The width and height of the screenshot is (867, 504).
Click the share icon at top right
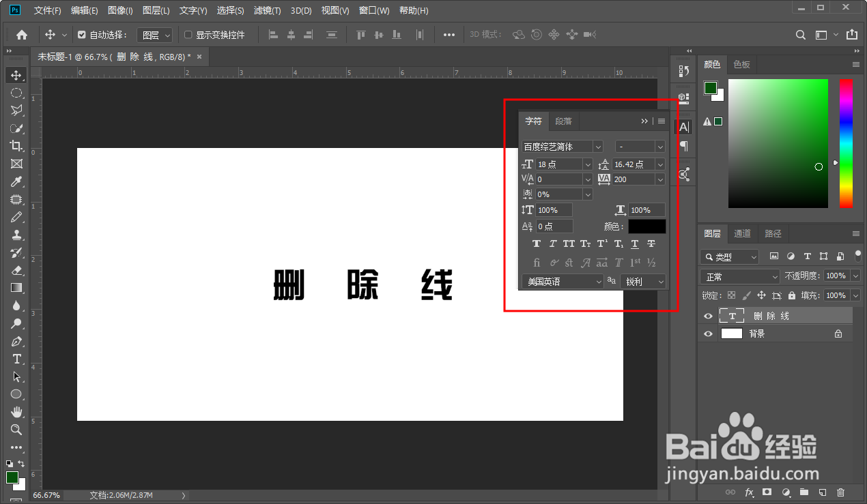click(851, 35)
